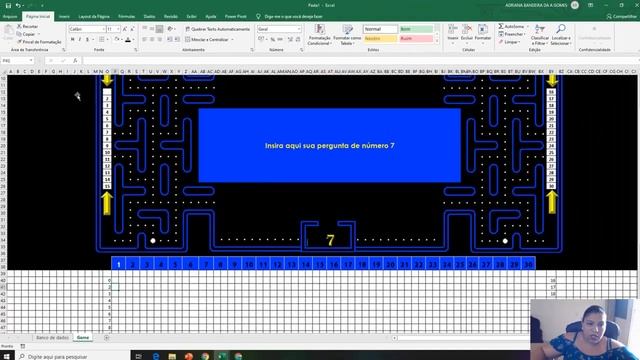Viewport: 640px width, 360px height.
Task: Apply the red Ruim cell style
Action: click(416, 38)
